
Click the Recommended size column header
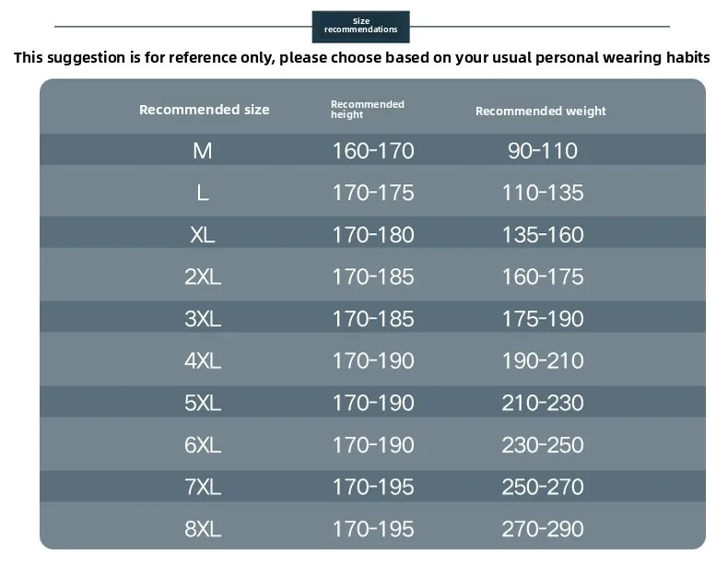point(204,110)
